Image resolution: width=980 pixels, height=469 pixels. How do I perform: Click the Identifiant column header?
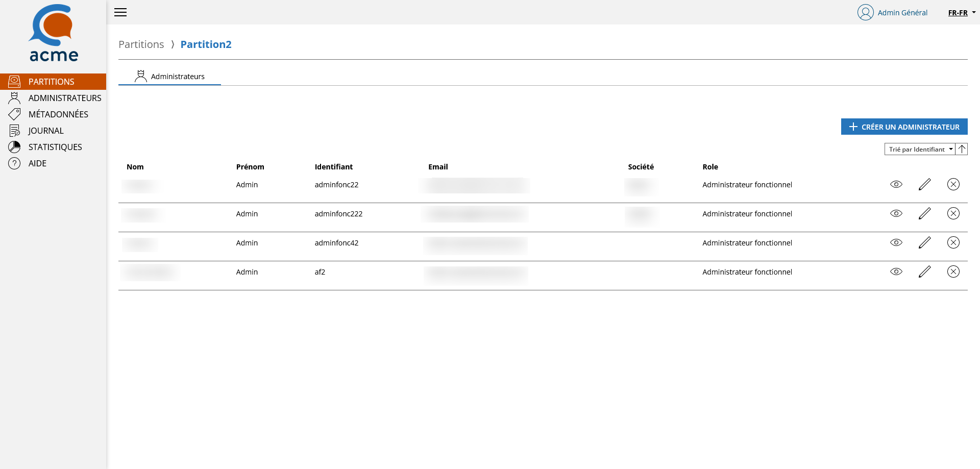click(334, 167)
